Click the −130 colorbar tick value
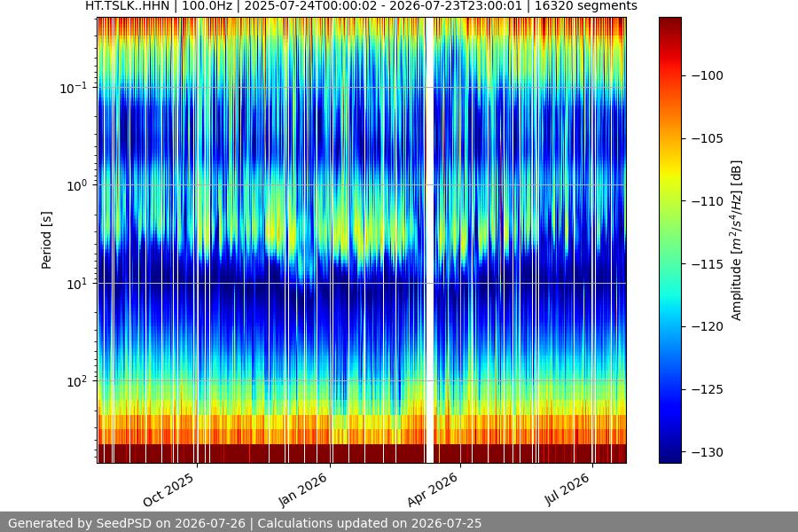The image size is (798, 532). pos(708,452)
